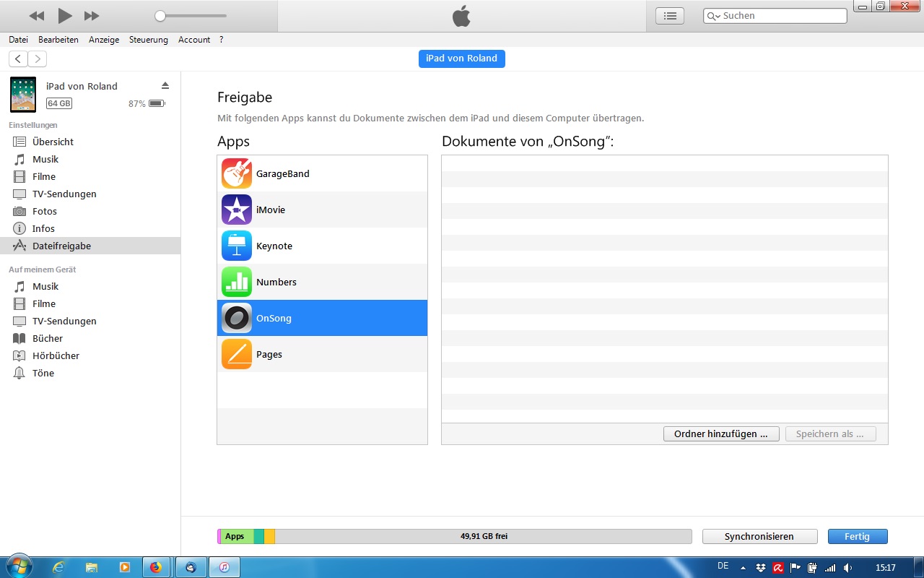Select Pages in the Apps list

point(322,354)
